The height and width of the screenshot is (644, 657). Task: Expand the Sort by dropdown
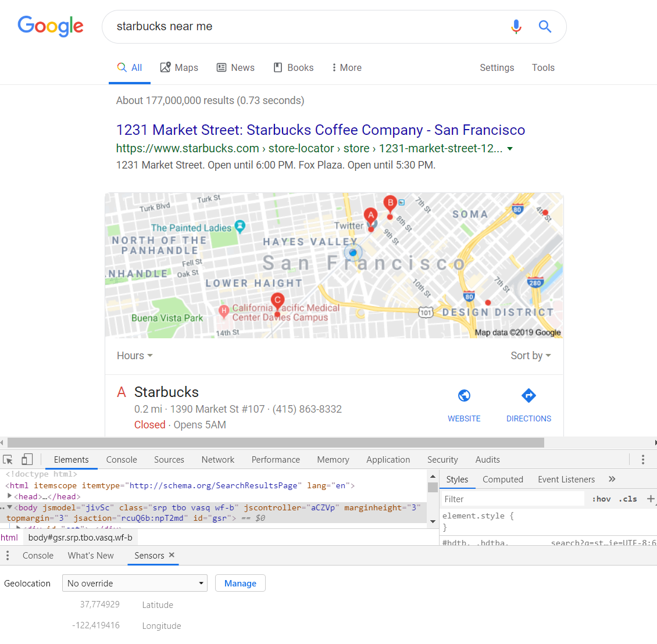(530, 356)
